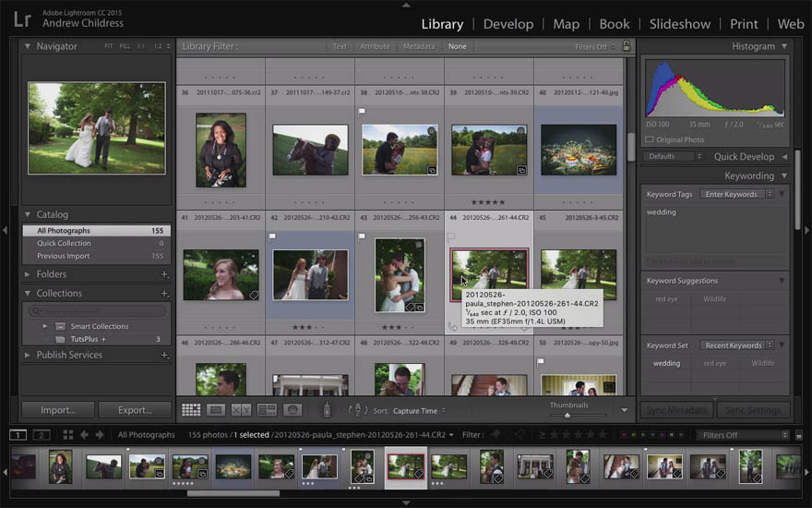Enable the Original Photo checkbox in Histogram
812x508 pixels.
tap(649, 139)
